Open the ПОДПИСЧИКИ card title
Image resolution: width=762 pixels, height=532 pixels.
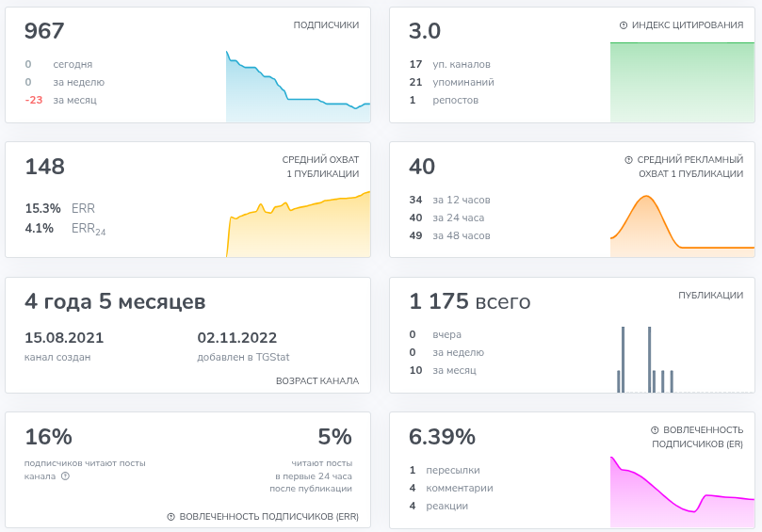click(326, 24)
